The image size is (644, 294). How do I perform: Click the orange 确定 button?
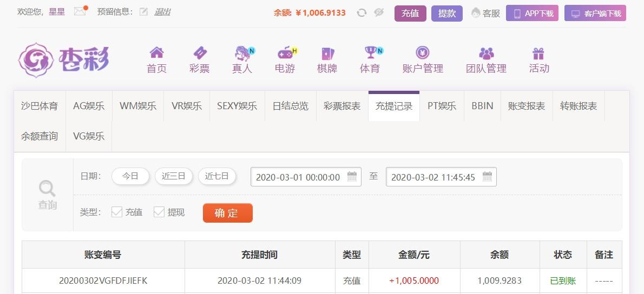tap(227, 213)
